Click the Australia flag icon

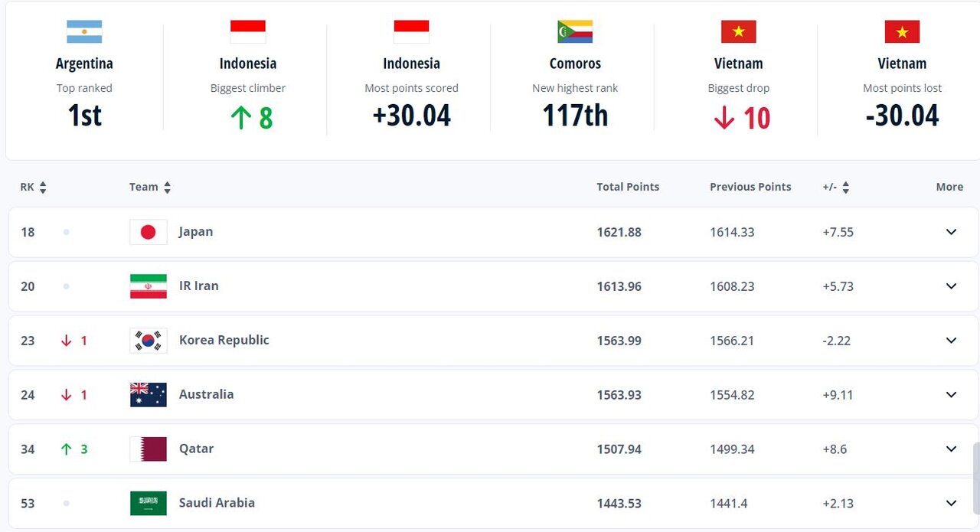[x=148, y=394]
